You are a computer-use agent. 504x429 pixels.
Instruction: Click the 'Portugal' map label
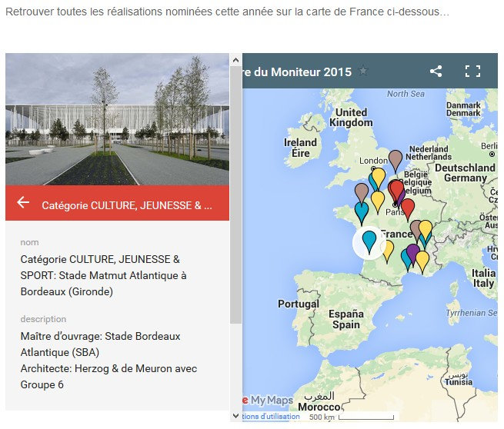pos(299,304)
